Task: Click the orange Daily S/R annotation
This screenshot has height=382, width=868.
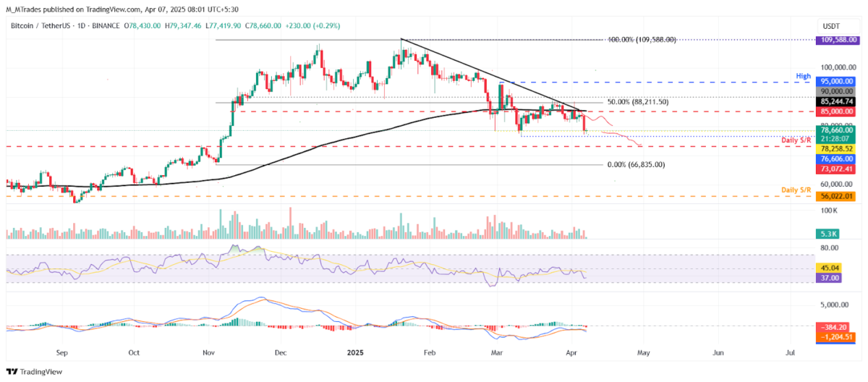Action: tap(796, 190)
